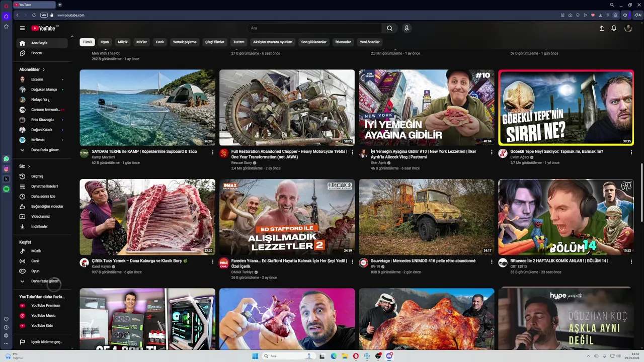Click the Opera menu logo icon
644x362 pixels.
(x=6, y=6)
